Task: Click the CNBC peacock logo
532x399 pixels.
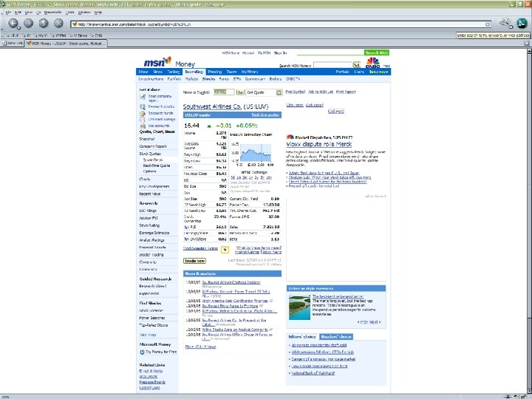Action: pos(372,62)
